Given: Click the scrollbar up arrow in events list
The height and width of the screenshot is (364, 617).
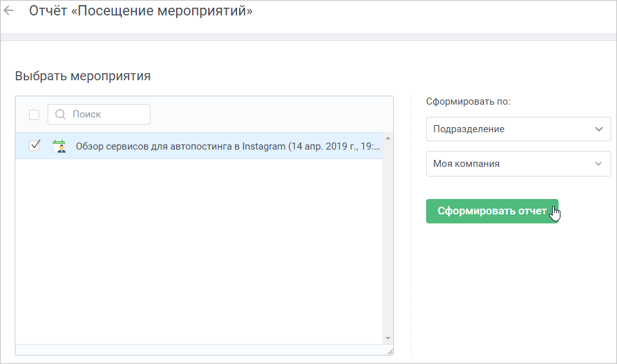Looking at the screenshot, I should click(388, 139).
